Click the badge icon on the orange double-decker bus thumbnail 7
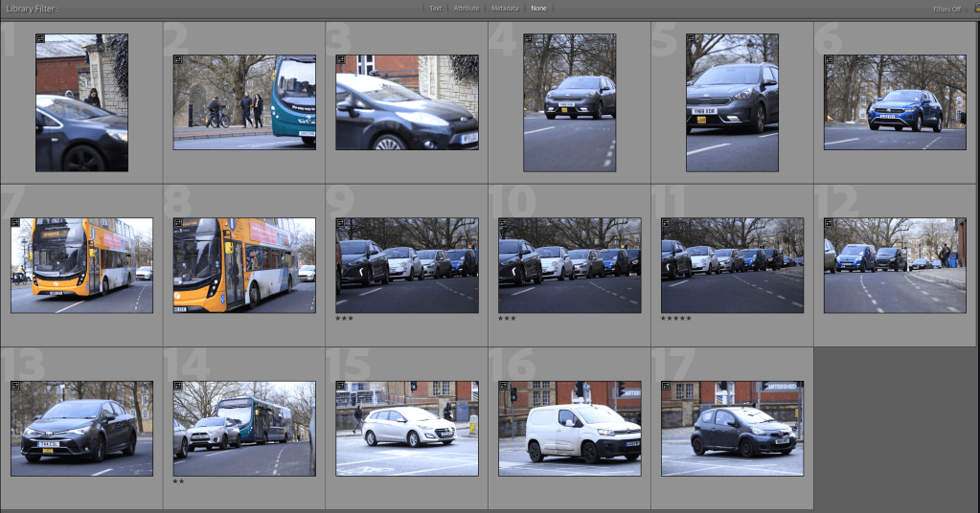980x513 pixels. click(15, 223)
